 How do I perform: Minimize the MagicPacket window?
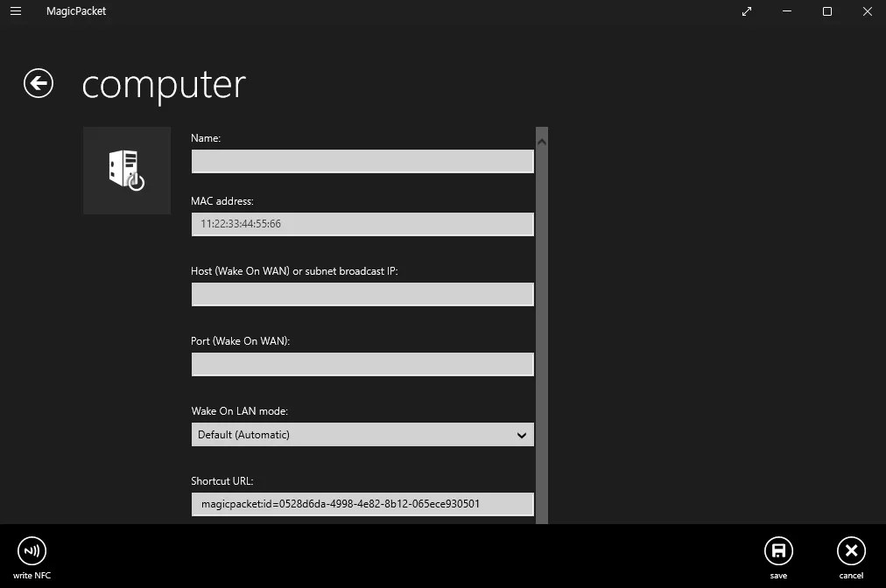[787, 11]
